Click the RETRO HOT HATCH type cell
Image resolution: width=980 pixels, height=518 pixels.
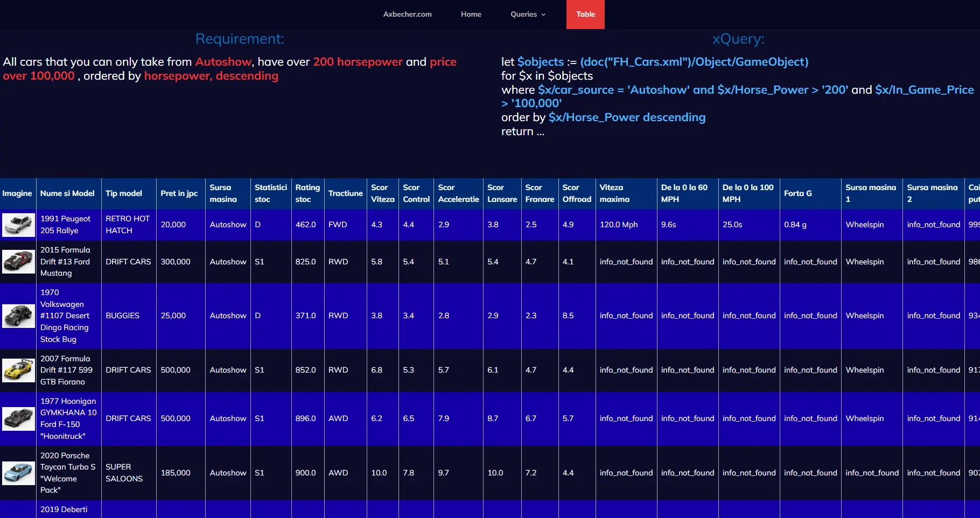(128, 225)
